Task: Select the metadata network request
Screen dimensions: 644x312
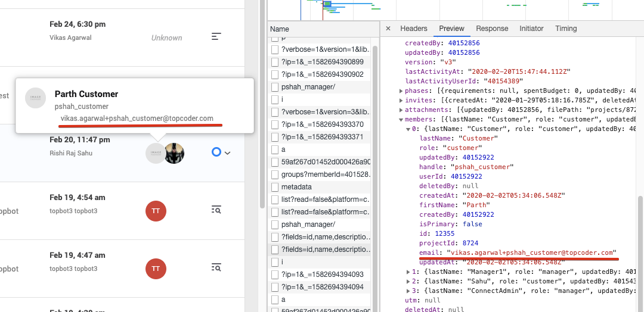Action: 296,187
